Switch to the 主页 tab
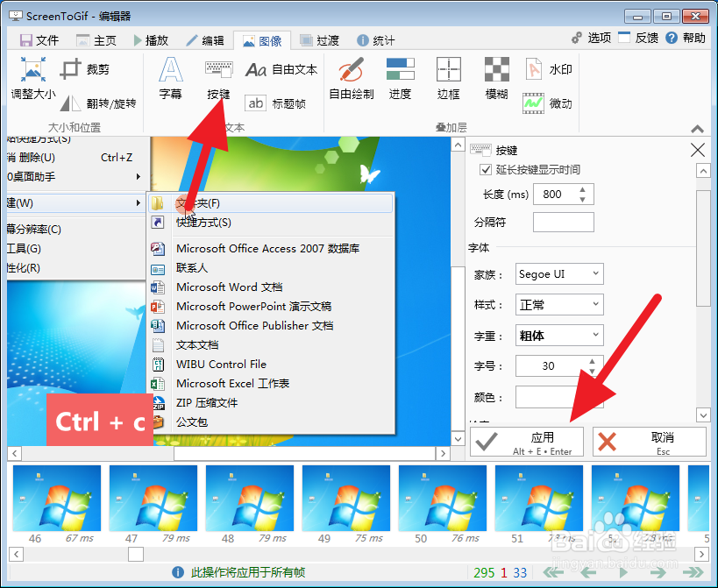 pyautogui.click(x=96, y=40)
